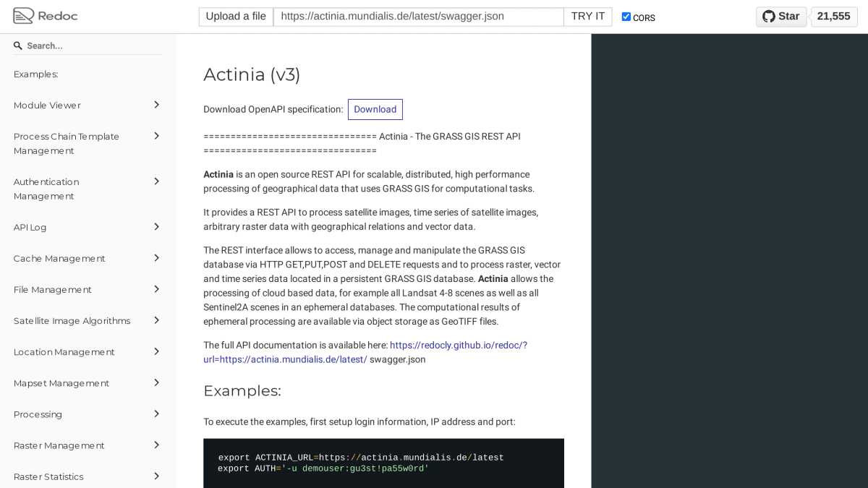
Task: Select Processing sidebar item
Action: 88,414
